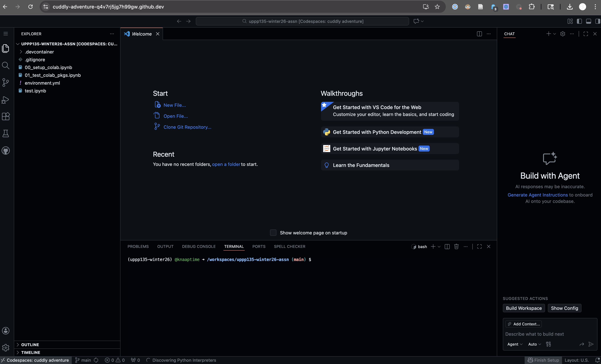The width and height of the screenshot is (601, 364).
Task: Kill terminal with trash icon
Action: pos(456,247)
